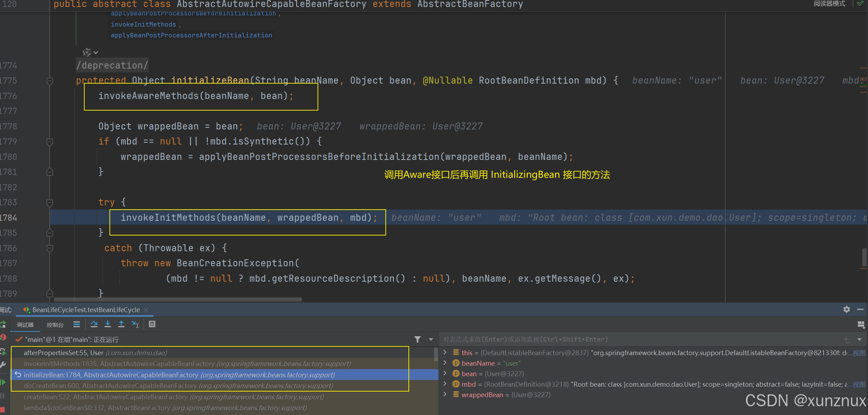Screen dimensions: 868x415
Task: Click the Run to Cursor icon
Action: (x=135, y=324)
